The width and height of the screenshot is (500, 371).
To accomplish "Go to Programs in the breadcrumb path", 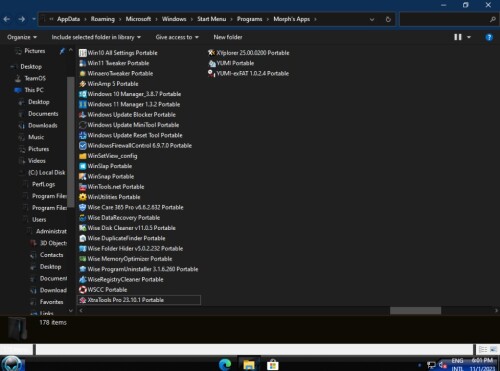I will click(x=249, y=19).
